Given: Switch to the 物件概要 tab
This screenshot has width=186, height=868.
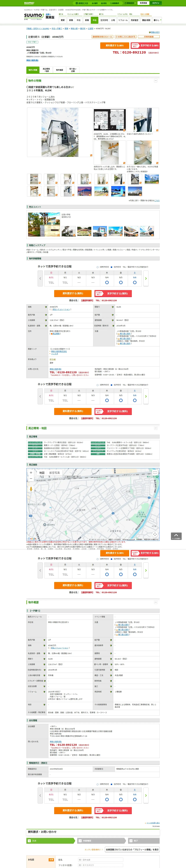Looking at the screenshot, I should (x=59, y=70).
